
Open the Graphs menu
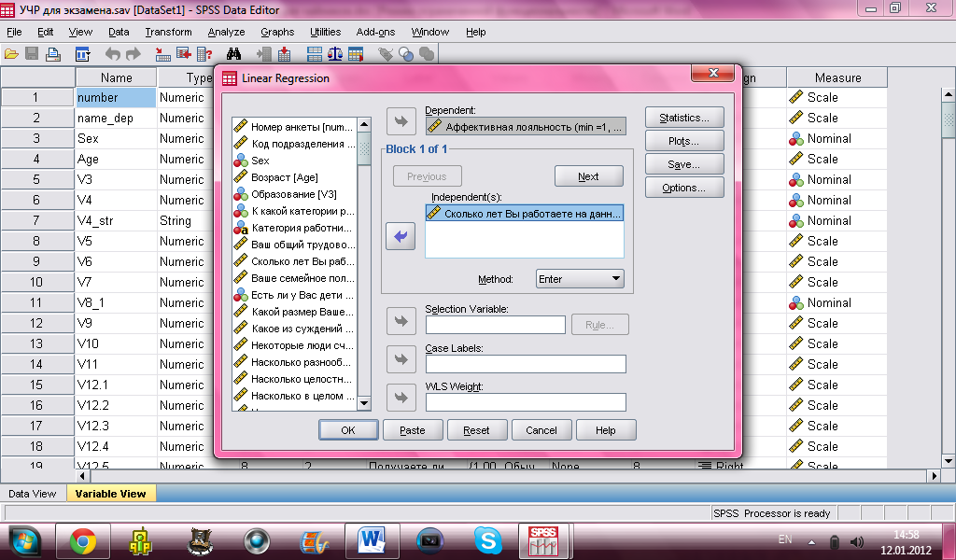(277, 32)
